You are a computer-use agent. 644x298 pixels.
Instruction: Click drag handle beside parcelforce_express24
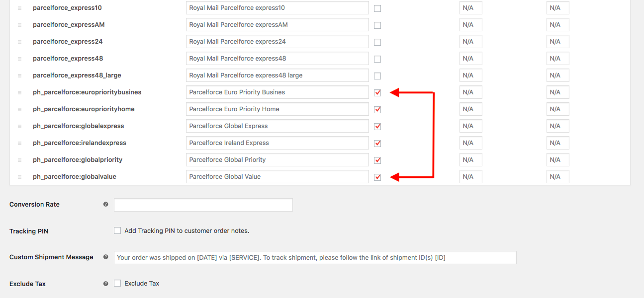tap(19, 42)
